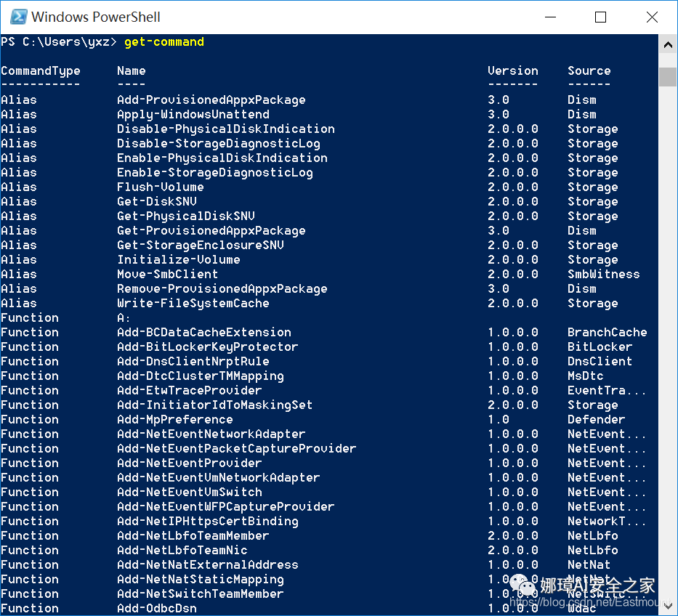This screenshot has height=616, width=678.
Task: Click the typed get-command text
Action: coord(164,42)
